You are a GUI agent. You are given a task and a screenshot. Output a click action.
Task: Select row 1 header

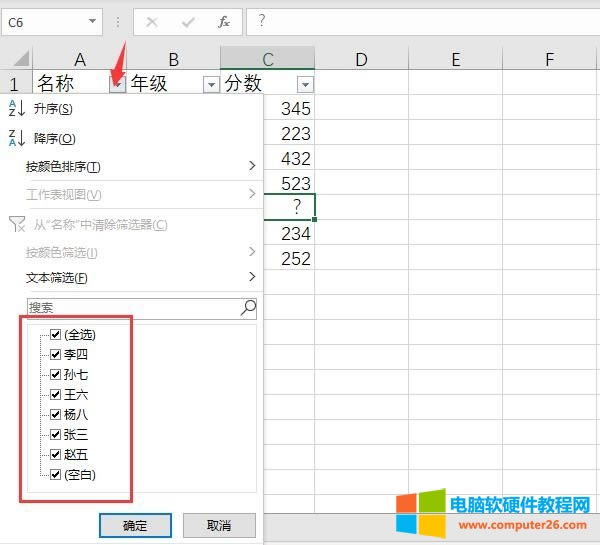(x=15, y=83)
